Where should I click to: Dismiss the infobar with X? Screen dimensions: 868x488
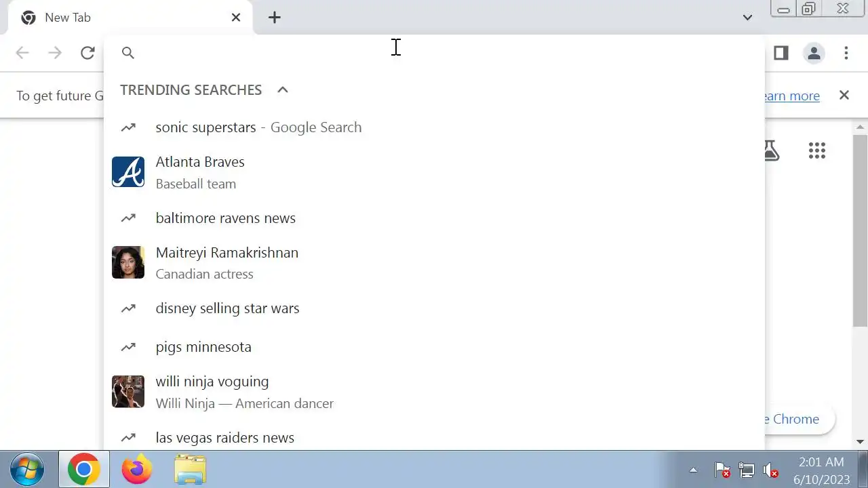(844, 95)
